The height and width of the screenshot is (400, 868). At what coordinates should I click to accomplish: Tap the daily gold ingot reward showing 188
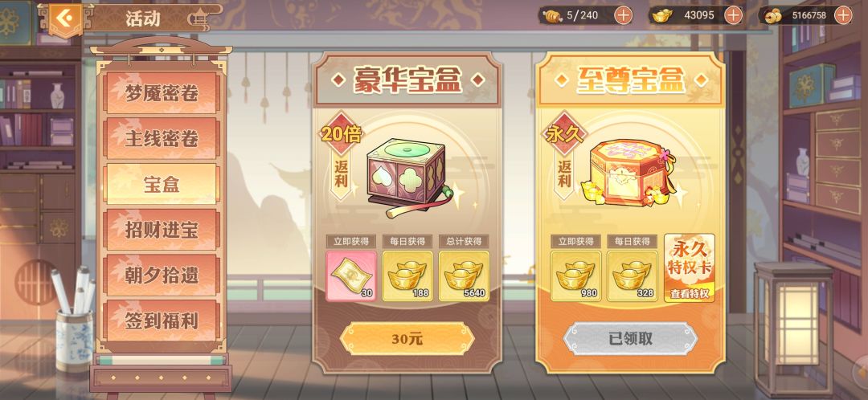[407, 276]
